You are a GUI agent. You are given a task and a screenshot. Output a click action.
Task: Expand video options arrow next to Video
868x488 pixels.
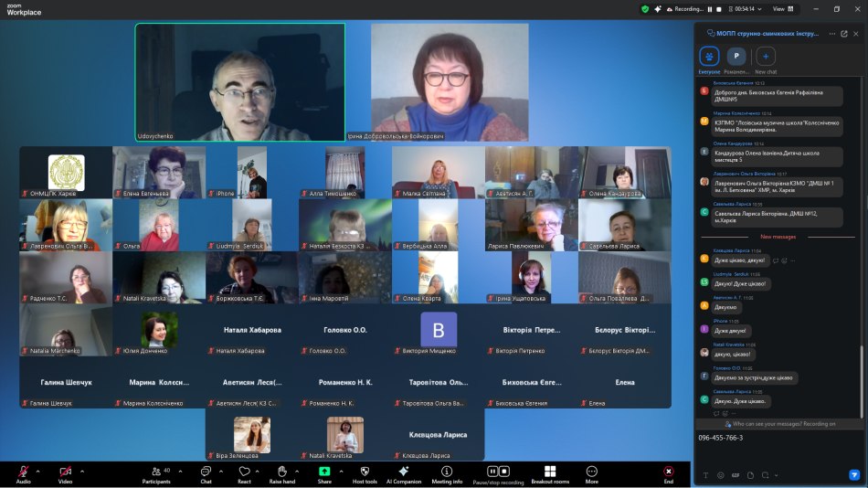click(x=82, y=472)
